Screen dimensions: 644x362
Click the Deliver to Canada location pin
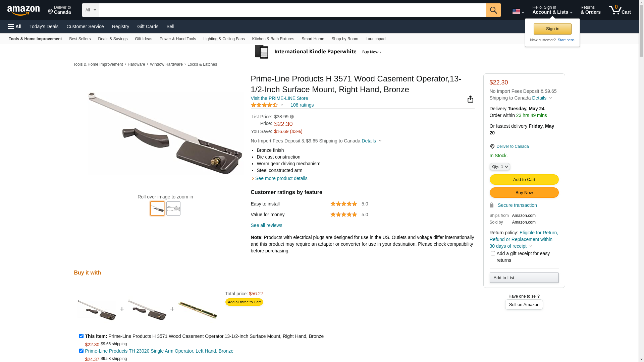coord(492,146)
